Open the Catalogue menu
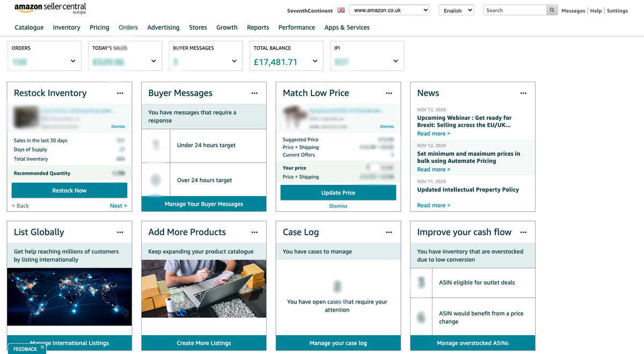Viewport: 644px width, 354px height. (x=29, y=27)
